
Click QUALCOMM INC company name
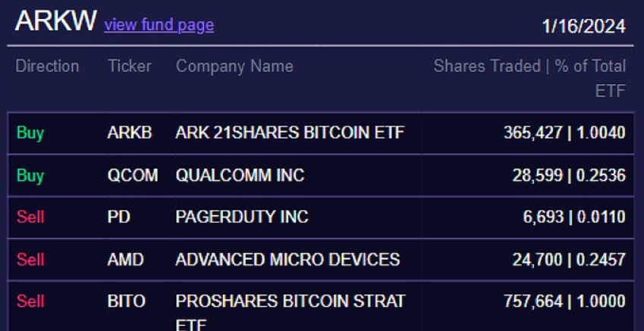(240, 176)
